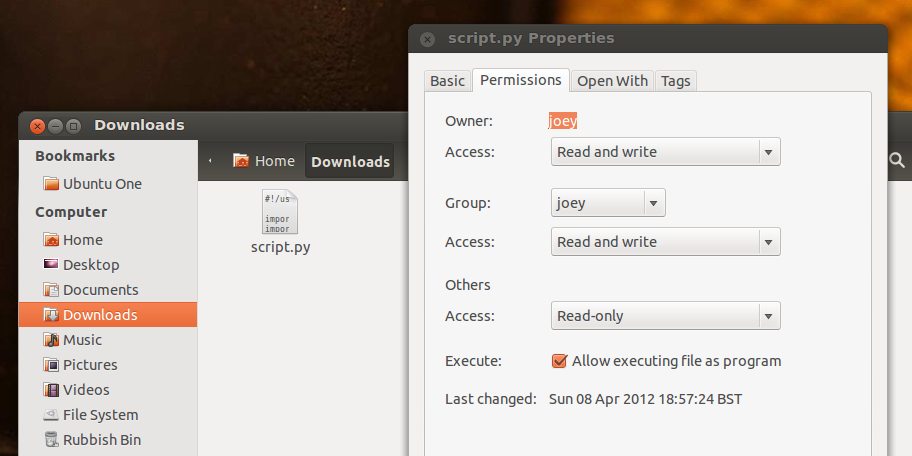Click the Videos folder icon in sidebar
The height and width of the screenshot is (456, 912).
(x=51, y=390)
